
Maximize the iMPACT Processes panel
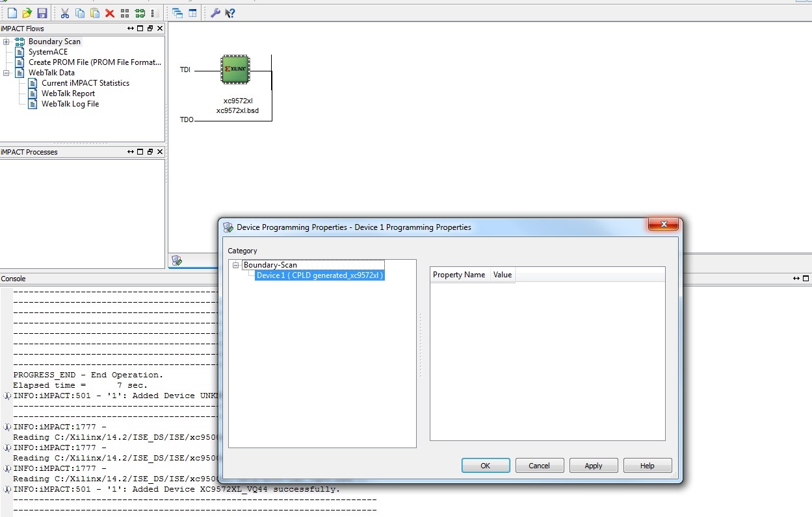pyautogui.click(x=140, y=152)
